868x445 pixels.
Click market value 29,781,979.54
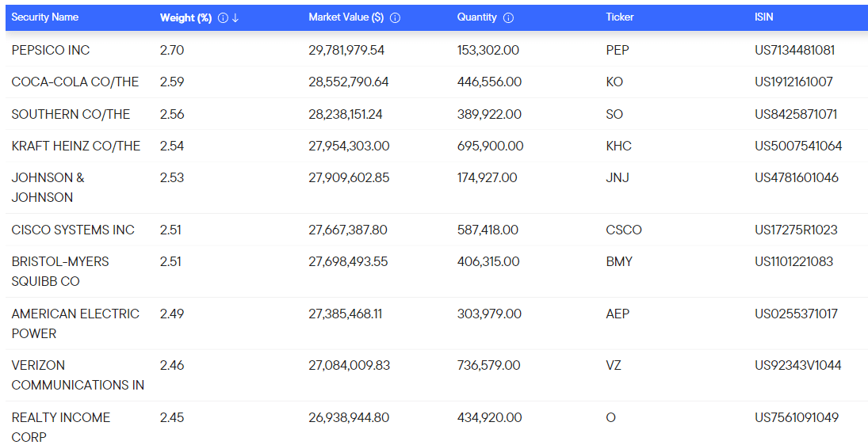[x=346, y=51]
